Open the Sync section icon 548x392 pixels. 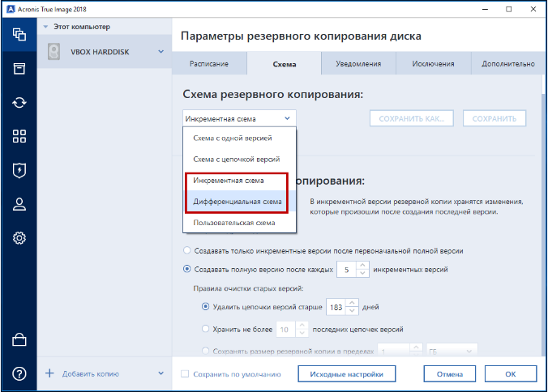[19, 103]
